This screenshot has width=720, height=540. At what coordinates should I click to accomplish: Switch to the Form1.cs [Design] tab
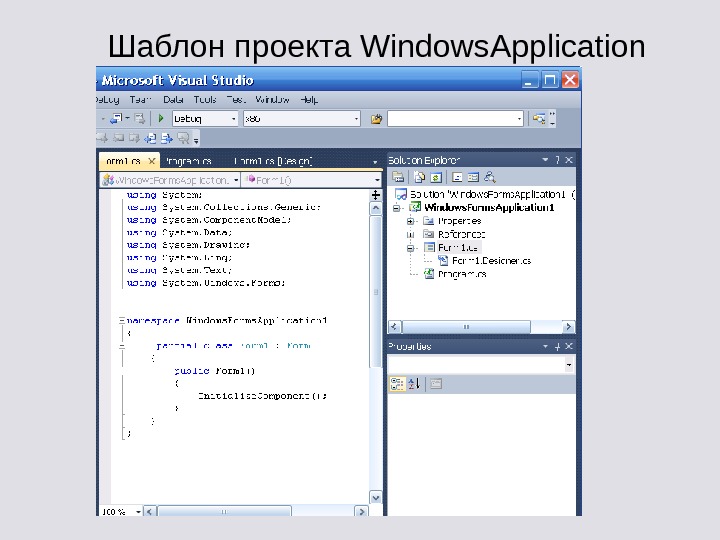pyautogui.click(x=273, y=161)
